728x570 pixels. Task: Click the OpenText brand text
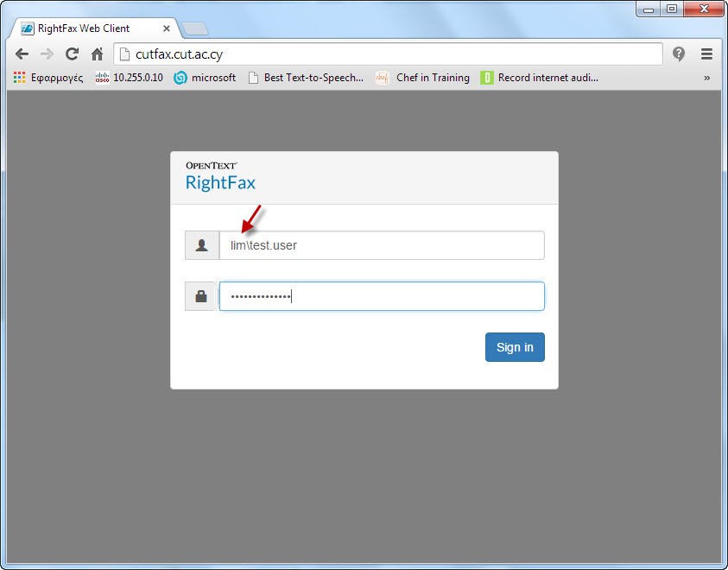tap(212, 166)
